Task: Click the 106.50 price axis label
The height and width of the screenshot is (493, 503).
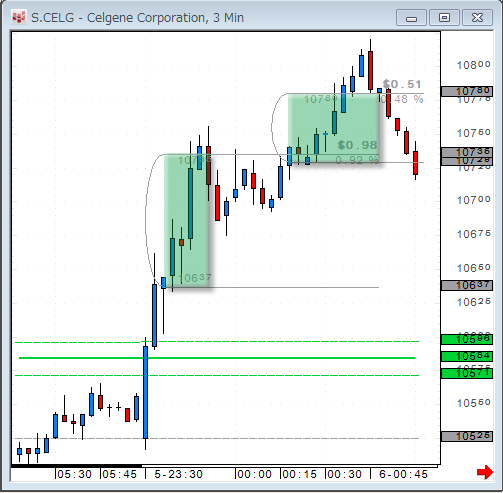Action: pos(474,268)
